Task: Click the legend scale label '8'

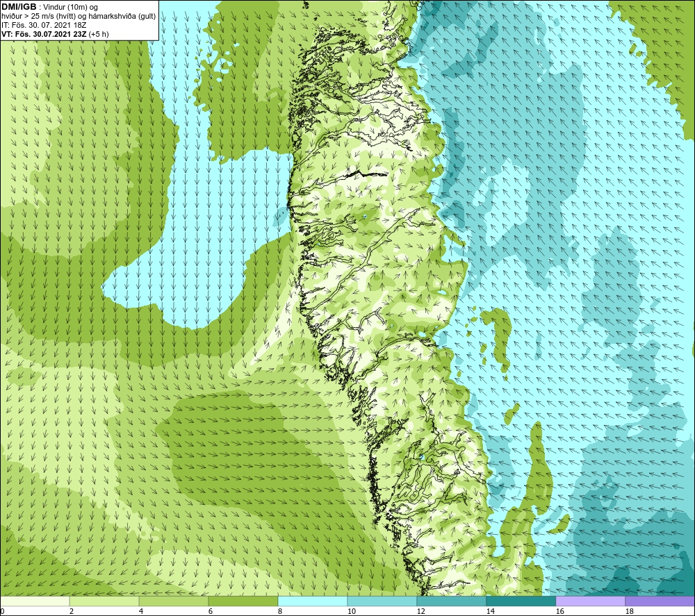Action: coord(279,612)
